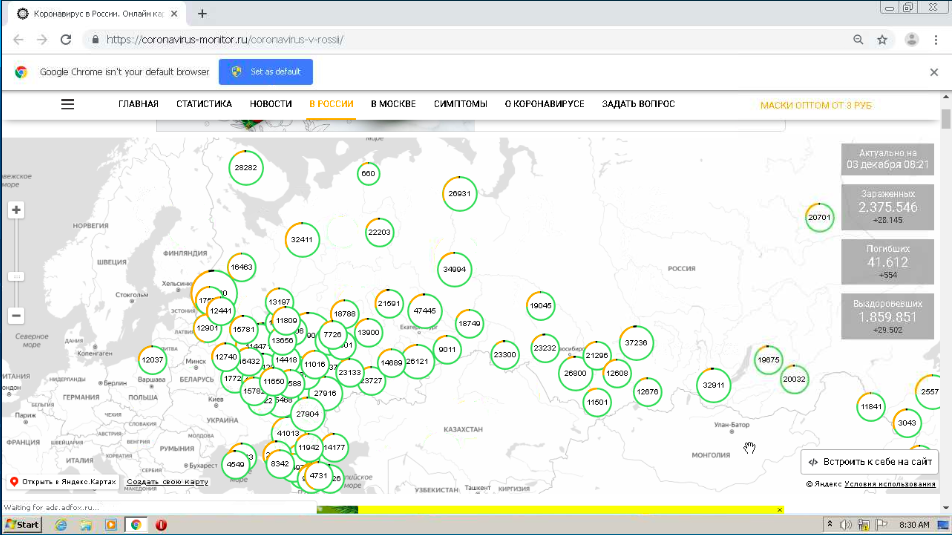The height and width of the screenshot is (535, 952).
Task: Select the 26931 region marker
Action: pyautogui.click(x=460, y=194)
